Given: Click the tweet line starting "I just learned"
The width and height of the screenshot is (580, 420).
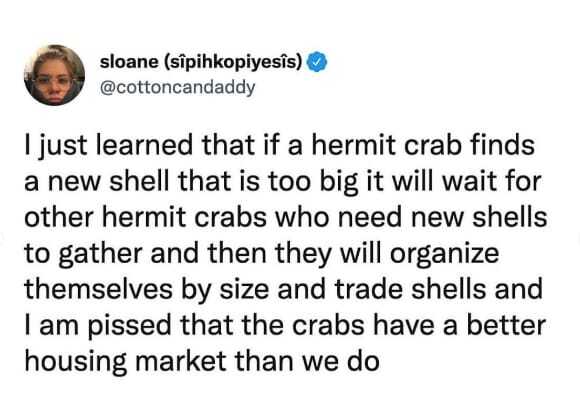Looking at the screenshot, I should [280, 146].
